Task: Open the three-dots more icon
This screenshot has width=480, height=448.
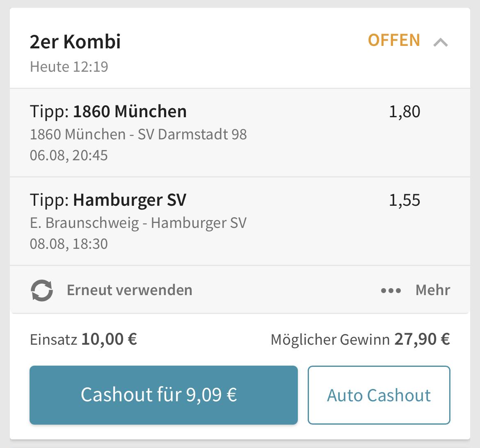Action: pos(391,290)
